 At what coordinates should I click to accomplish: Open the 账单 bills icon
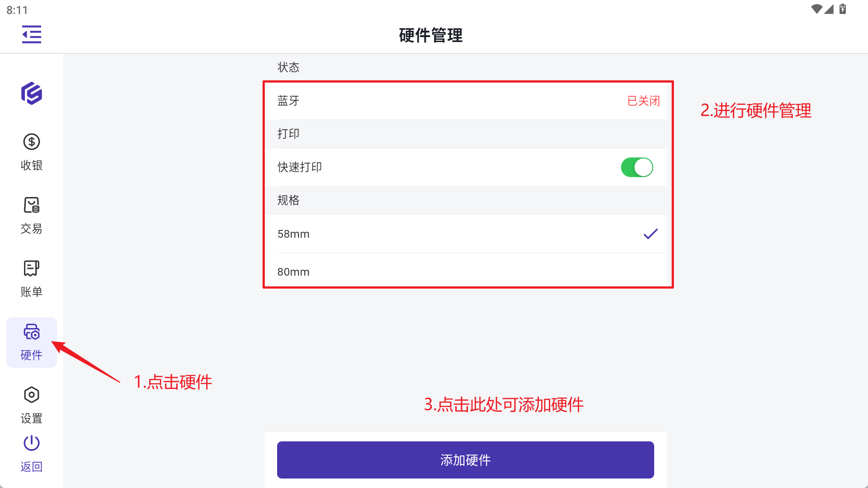(x=32, y=268)
